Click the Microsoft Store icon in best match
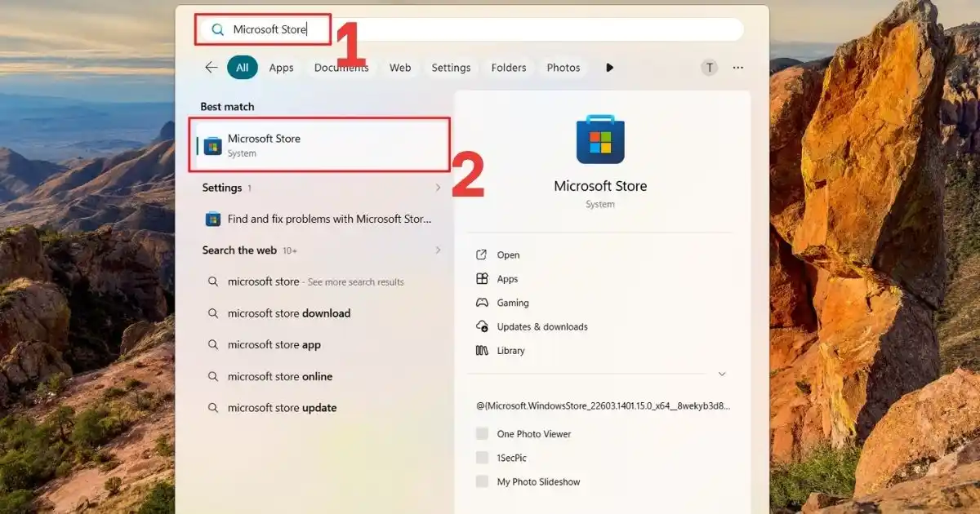980x514 pixels. click(x=212, y=146)
